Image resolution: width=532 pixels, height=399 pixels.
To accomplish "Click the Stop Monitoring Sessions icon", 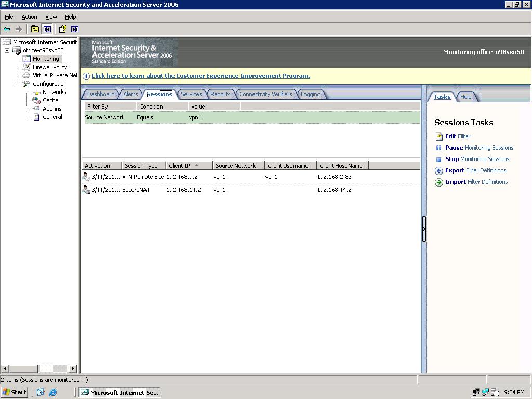I will coord(438,159).
